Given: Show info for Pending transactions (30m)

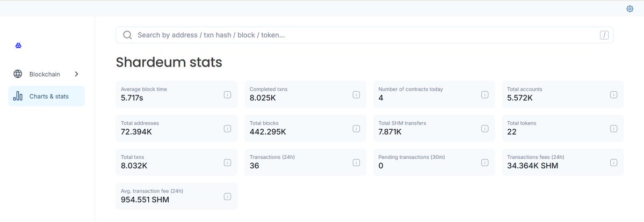Looking at the screenshot, I should coord(484,162).
